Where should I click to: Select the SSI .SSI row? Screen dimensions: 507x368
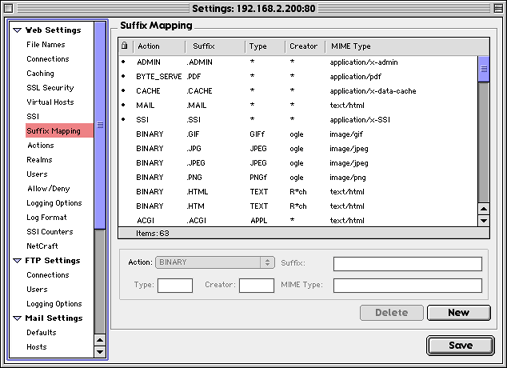click(298, 119)
